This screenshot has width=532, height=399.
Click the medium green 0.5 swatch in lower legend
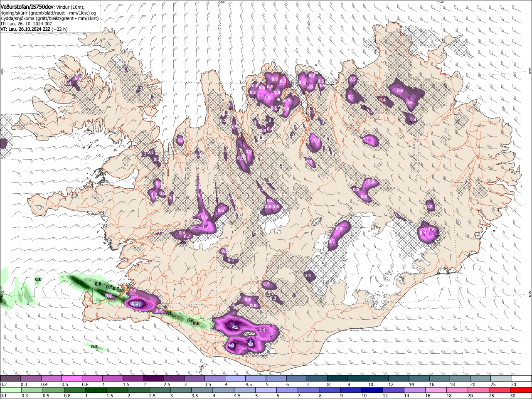tap(53, 390)
